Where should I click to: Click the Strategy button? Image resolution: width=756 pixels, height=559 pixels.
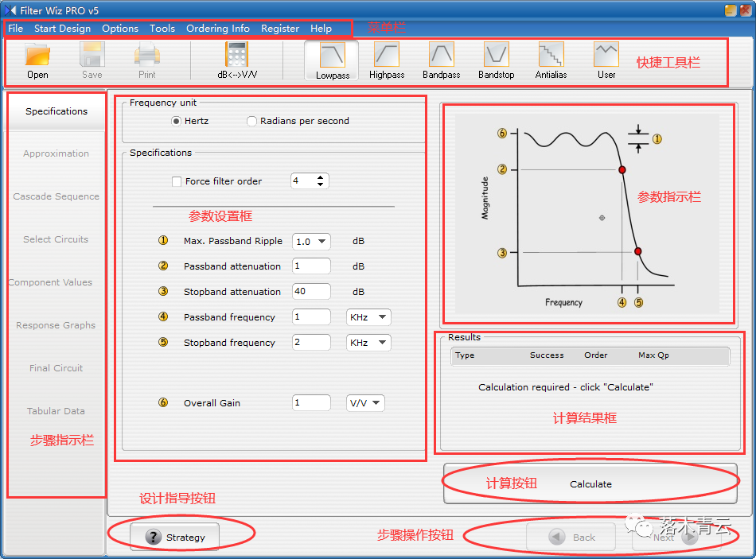pyautogui.click(x=174, y=537)
